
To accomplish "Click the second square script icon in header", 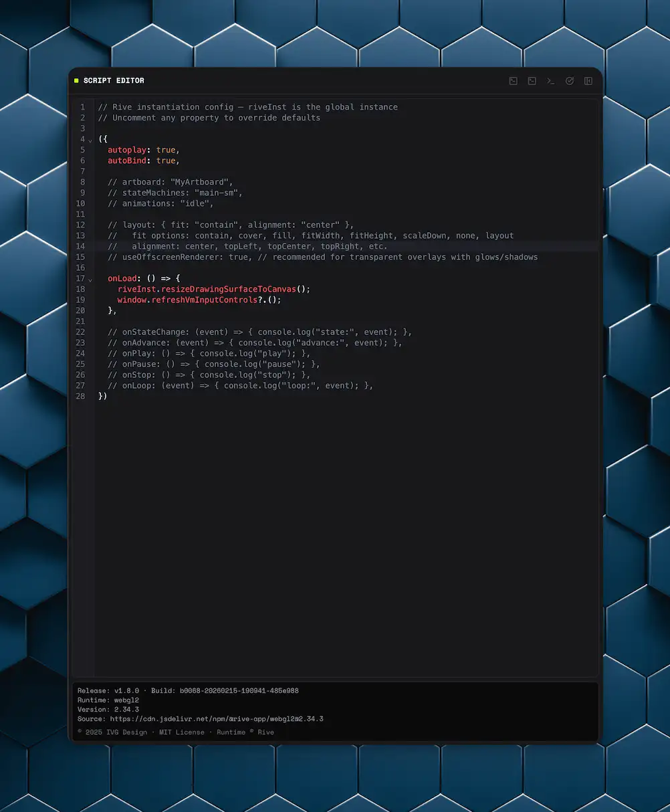I will 532,81.
